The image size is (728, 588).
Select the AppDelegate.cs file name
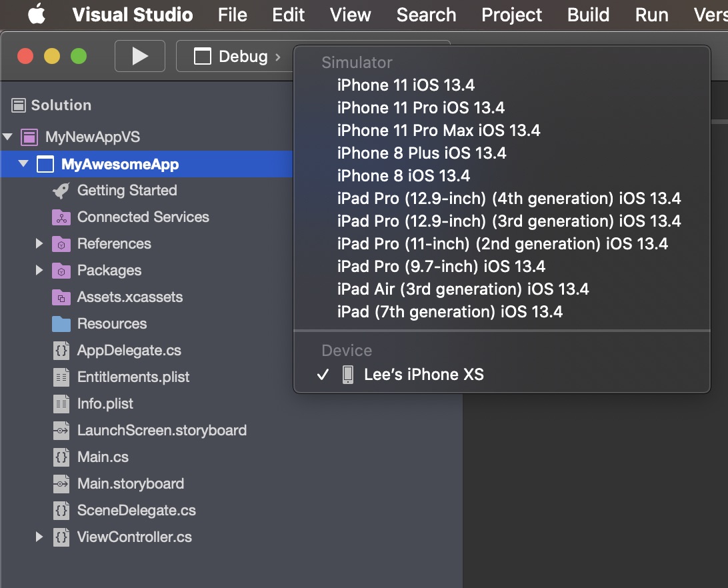point(129,351)
